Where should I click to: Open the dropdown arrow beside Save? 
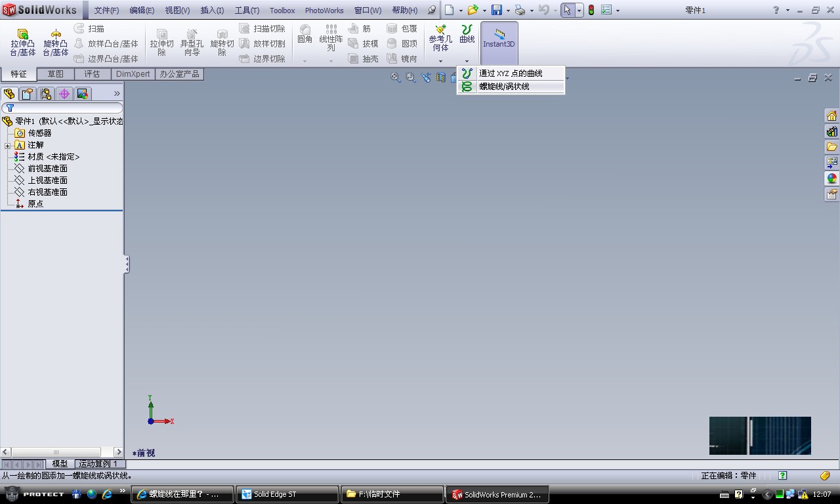pos(508,10)
